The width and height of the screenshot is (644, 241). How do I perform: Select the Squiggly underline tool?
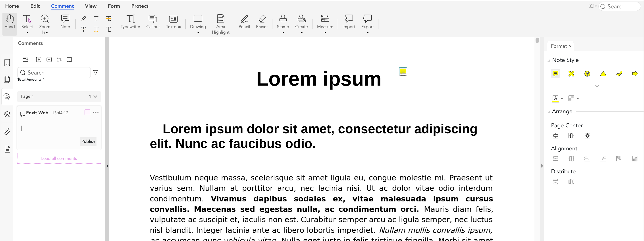pos(96,29)
